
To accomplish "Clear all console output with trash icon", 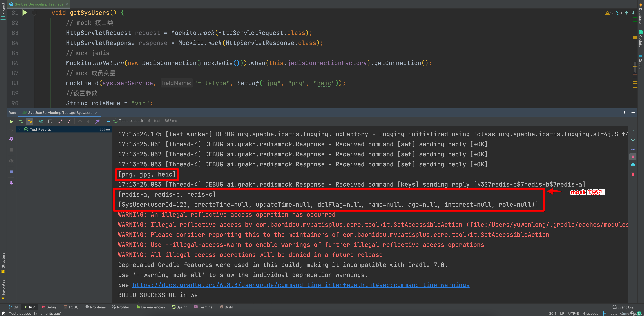I will [633, 173].
